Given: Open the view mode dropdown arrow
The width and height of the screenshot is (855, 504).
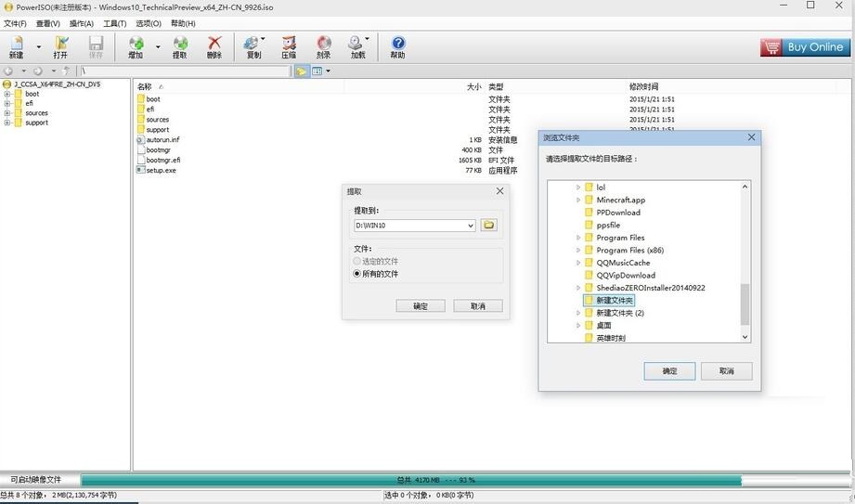Looking at the screenshot, I should [x=328, y=71].
